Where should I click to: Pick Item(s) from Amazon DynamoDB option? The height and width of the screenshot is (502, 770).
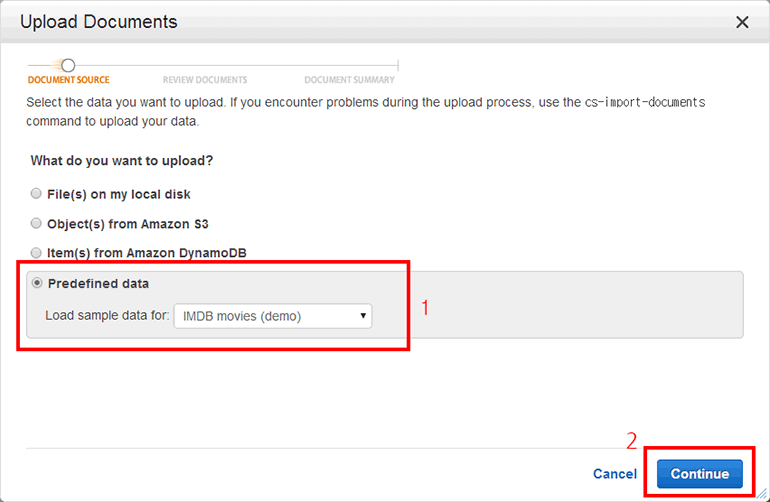(37, 253)
